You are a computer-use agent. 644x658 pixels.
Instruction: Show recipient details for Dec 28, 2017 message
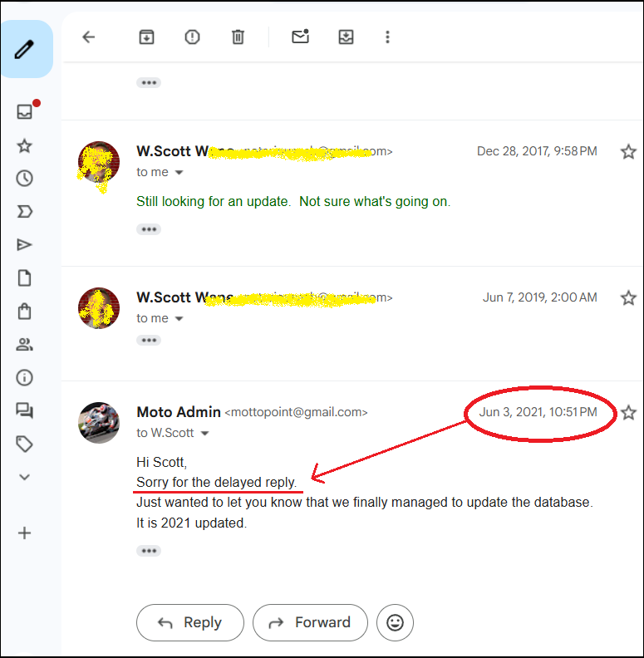(x=179, y=173)
